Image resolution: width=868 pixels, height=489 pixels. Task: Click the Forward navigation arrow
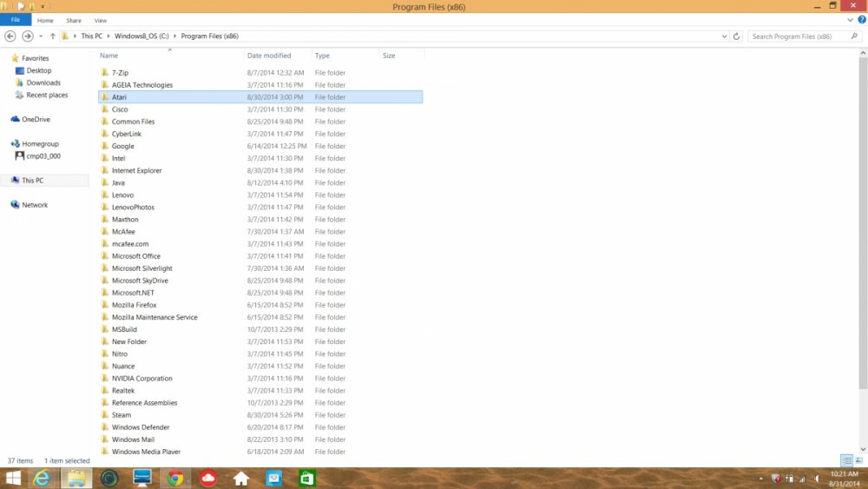pos(27,36)
